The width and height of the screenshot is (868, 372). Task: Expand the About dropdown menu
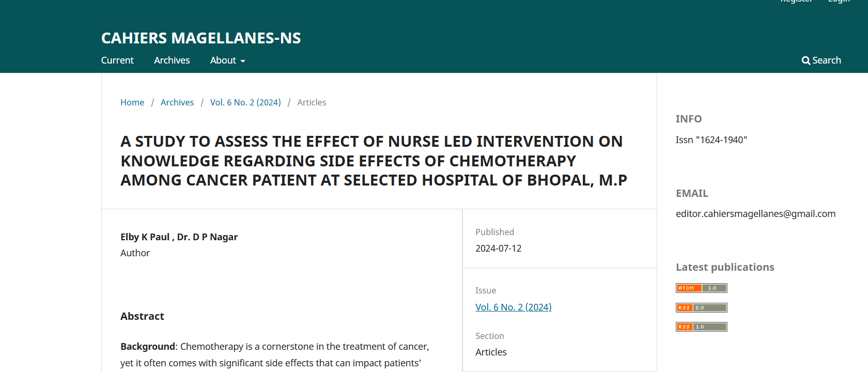pos(227,60)
